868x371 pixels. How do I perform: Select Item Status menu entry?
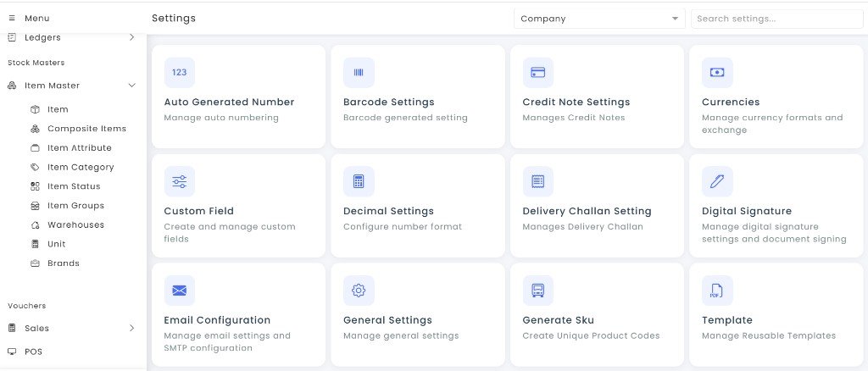[74, 186]
